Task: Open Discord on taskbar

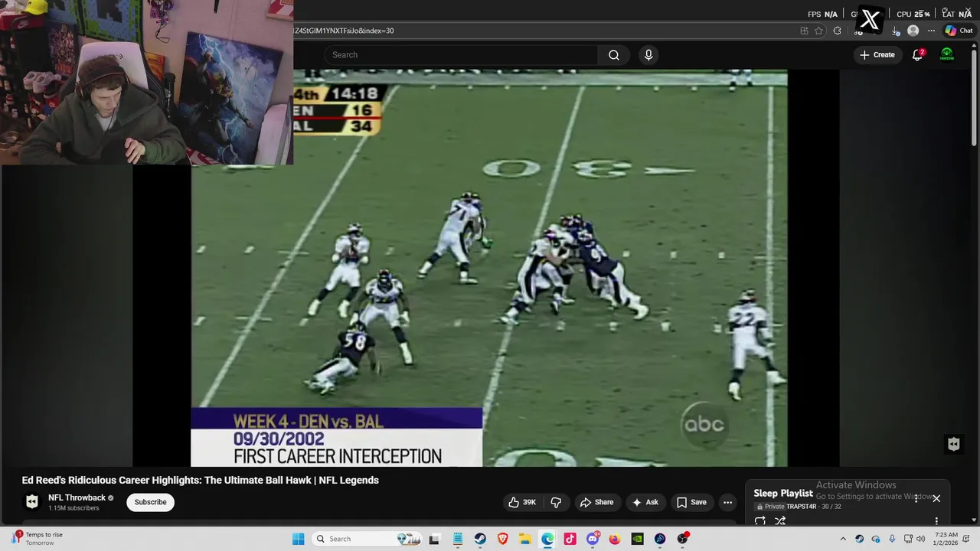Action: pyautogui.click(x=593, y=539)
